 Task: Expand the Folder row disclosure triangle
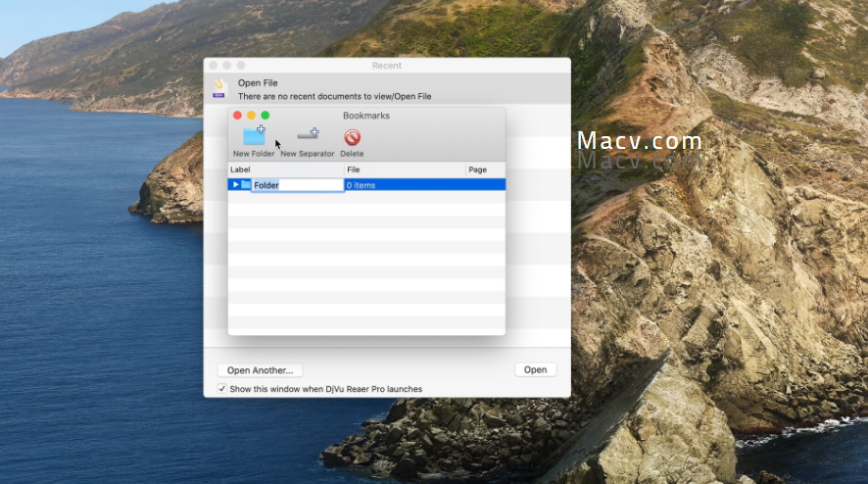[x=236, y=184]
